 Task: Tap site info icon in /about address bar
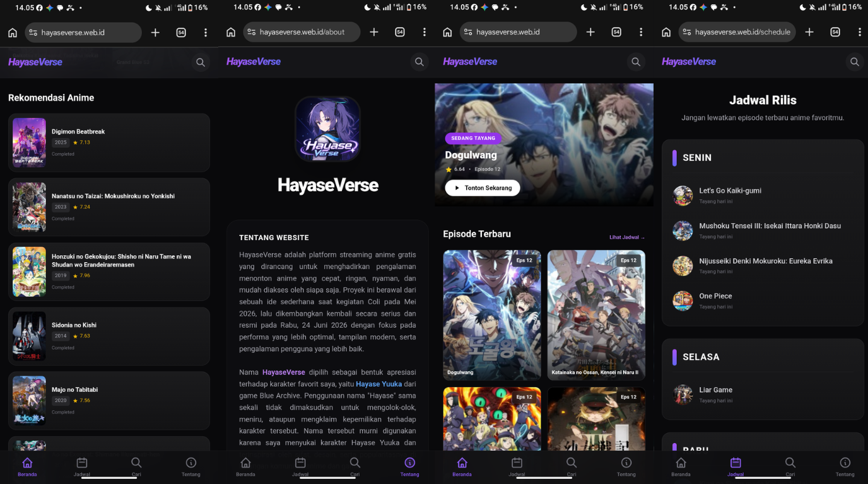point(252,32)
